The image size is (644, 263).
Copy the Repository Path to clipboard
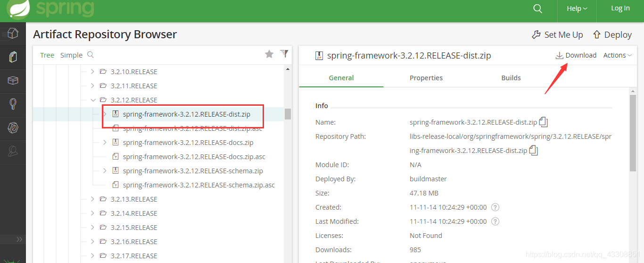[533, 150]
